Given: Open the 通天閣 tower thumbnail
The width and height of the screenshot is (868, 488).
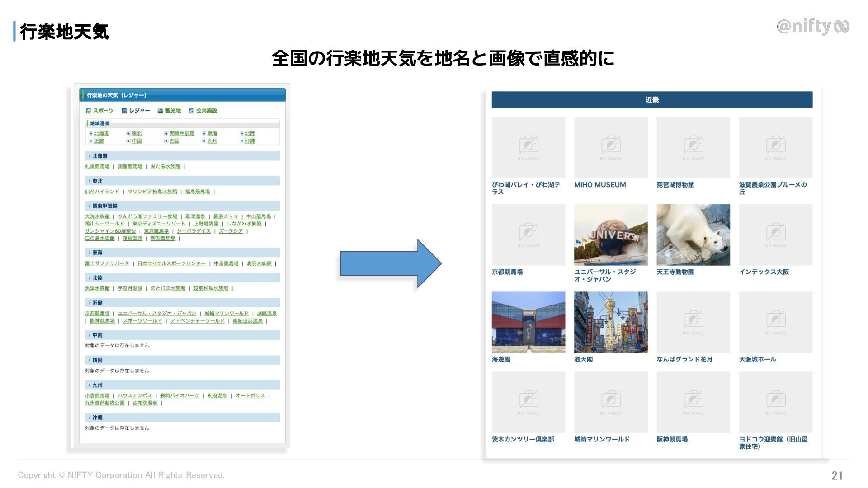Looking at the screenshot, I should [610, 322].
